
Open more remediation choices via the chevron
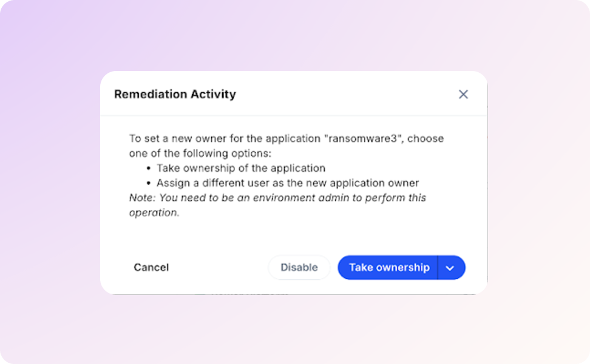(x=450, y=268)
